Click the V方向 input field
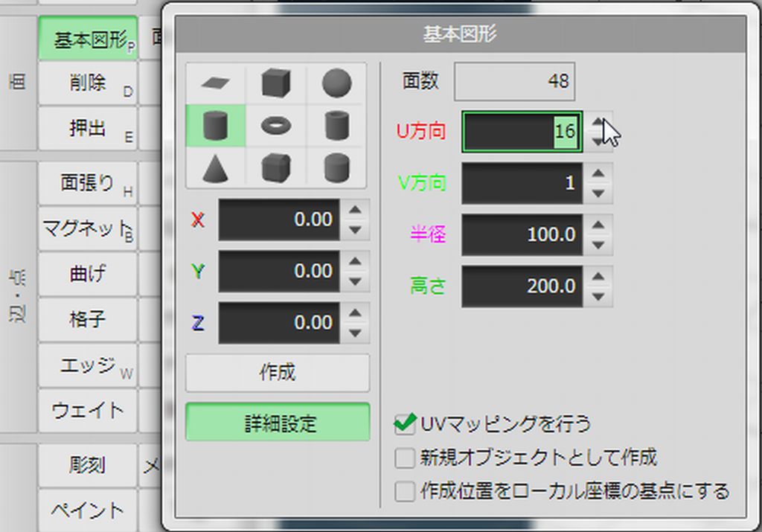The image size is (762, 532). tap(522, 183)
